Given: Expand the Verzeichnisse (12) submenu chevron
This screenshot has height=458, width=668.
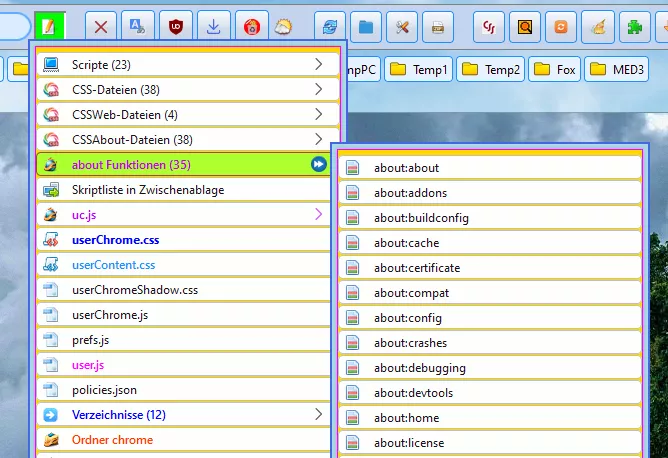Looking at the screenshot, I should pos(319,414).
